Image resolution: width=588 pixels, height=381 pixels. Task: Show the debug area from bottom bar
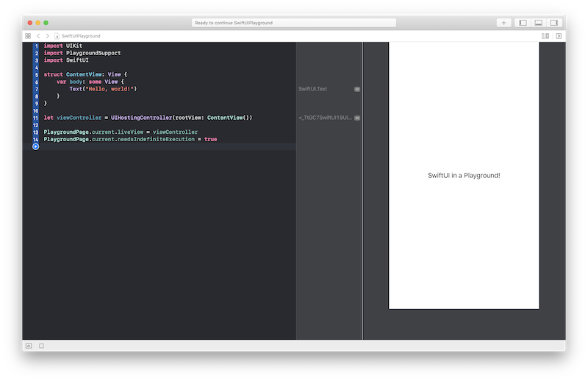coord(29,346)
